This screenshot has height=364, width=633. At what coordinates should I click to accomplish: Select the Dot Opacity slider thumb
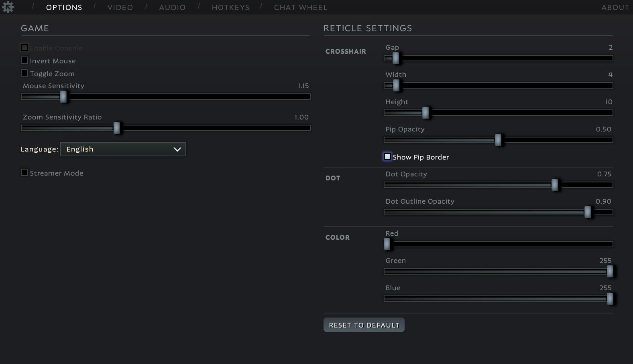tap(554, 185)
